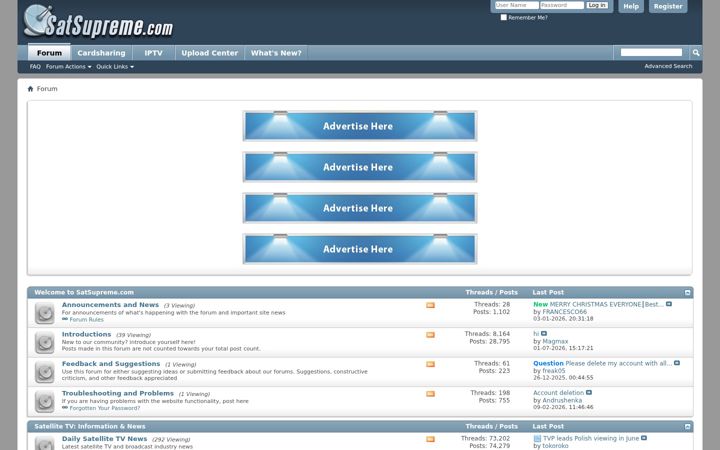The height and width of the screenshot is (450, 720).
Task: Click the second Advertise Here banner
Action: (360, 167)
